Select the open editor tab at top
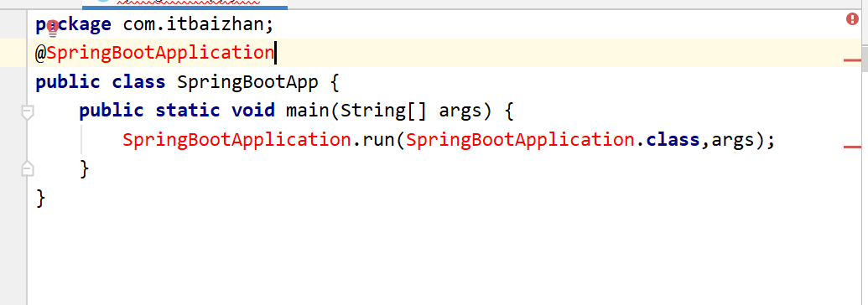 click(x=185, y=4)
